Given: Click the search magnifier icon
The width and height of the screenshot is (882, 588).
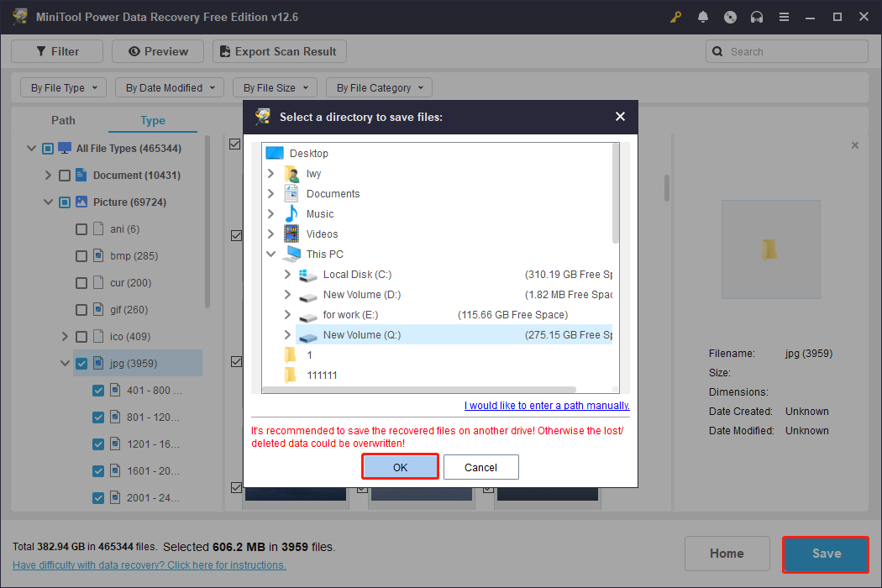Looking at the screenshot, I should coord(717,51).
